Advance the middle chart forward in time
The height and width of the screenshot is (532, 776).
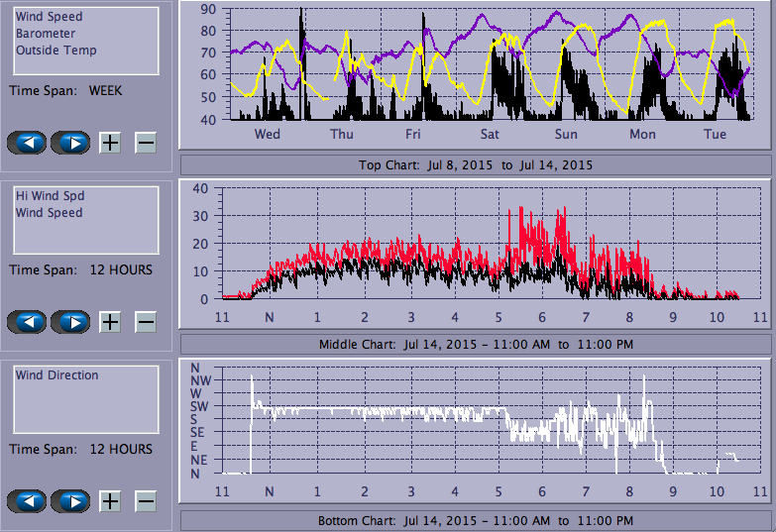[x=70, y=322]
